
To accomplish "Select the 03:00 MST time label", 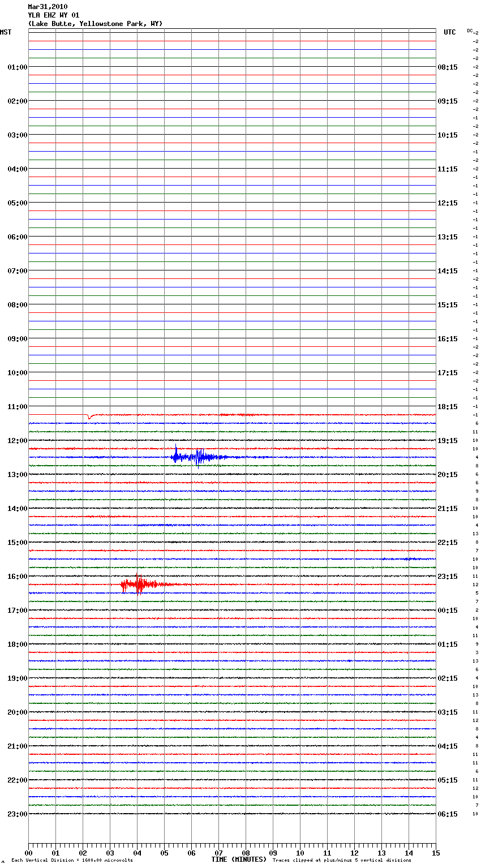I will (x=18, y=135).
